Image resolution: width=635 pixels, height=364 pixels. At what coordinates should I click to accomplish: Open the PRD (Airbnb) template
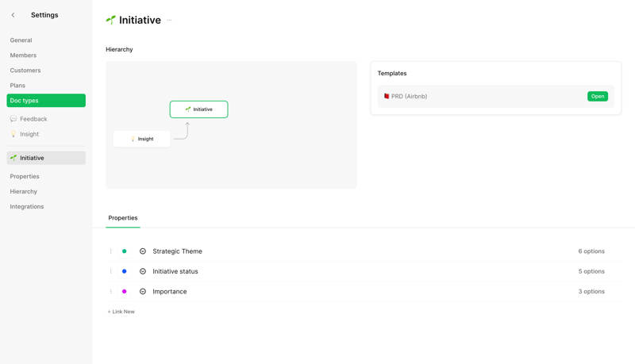[x=598, y=96]
